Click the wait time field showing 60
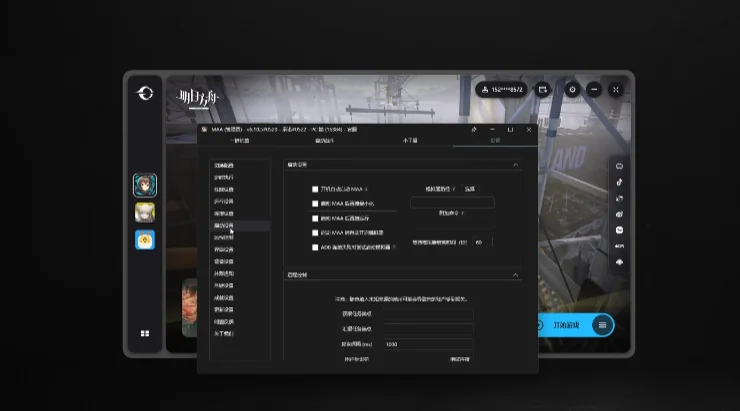Screen dimensions: 740x411 482,242
